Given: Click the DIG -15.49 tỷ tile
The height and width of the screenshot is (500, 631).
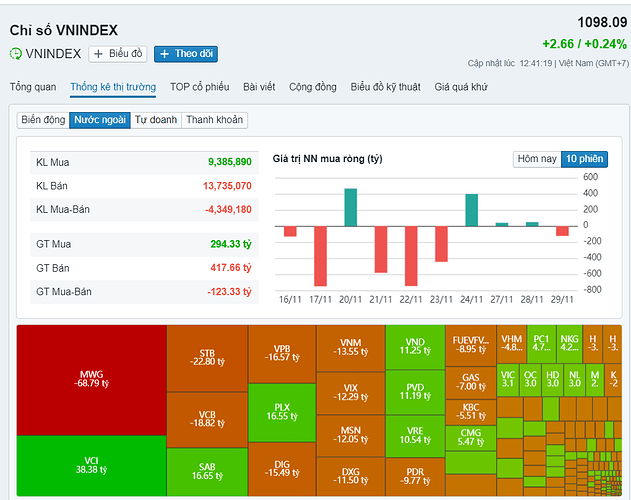Looking at the screenshot, I should tap(282, 469).
